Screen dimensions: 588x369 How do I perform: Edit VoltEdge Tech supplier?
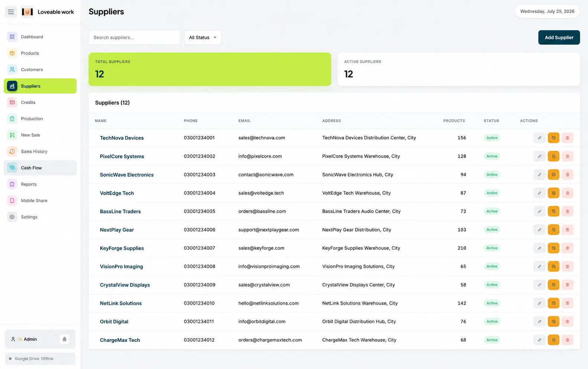(x=539, y=193)
